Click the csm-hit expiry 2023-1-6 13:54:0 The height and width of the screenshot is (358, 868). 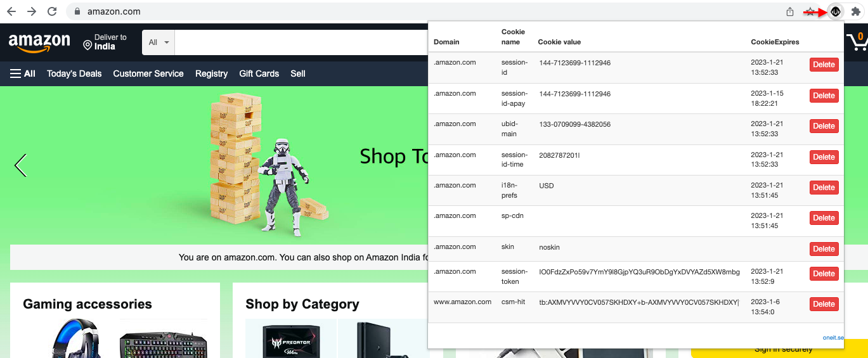click(765, 307)
